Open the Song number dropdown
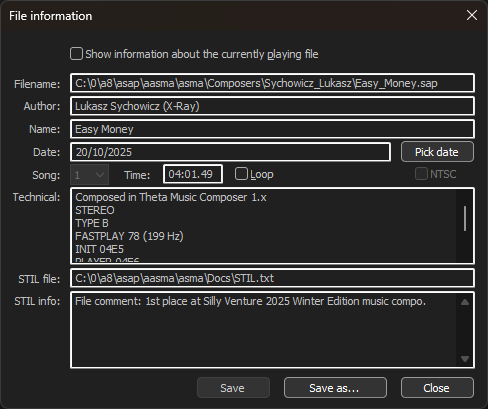 89,175
